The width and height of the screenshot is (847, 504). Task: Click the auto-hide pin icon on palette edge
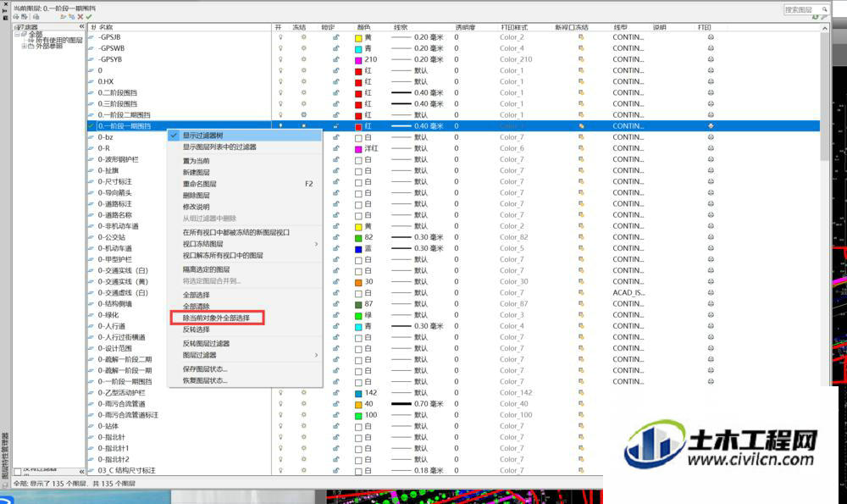[5, 10]
